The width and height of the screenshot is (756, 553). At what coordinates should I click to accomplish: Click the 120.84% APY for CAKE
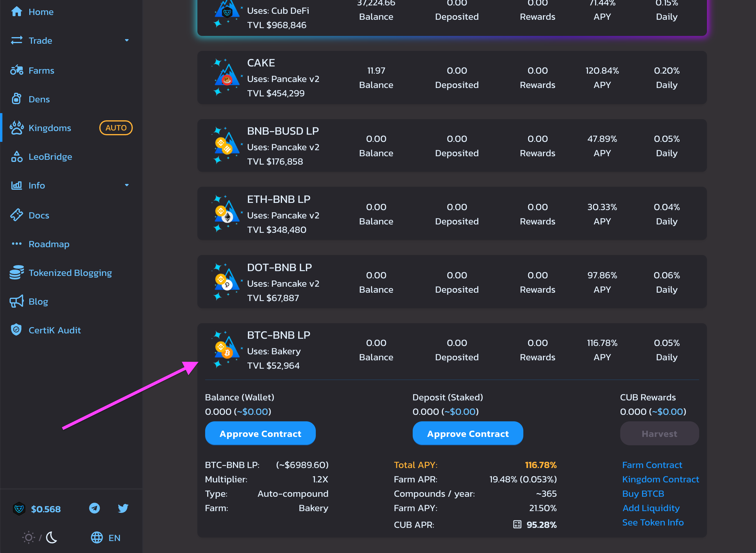[602, 71]
